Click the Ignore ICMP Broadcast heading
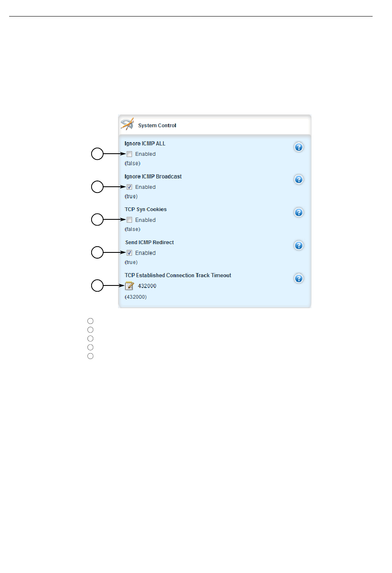 [x=153, y=176]
